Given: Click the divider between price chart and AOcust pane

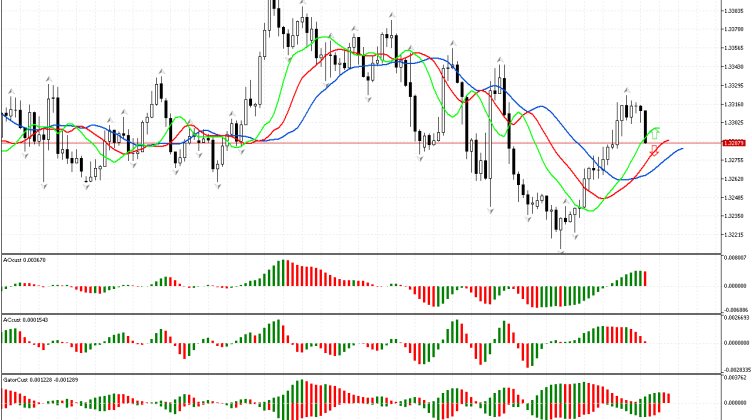Looking at the screenshot, I should [x=360, y=253].
